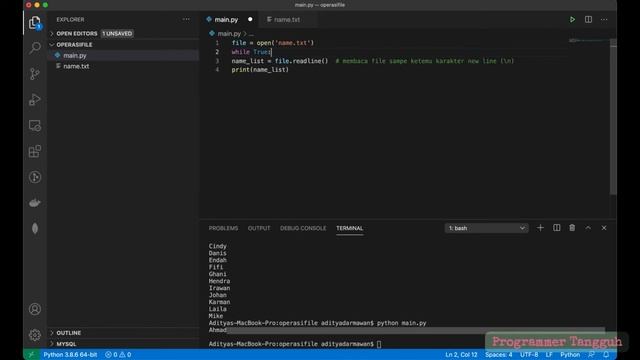The height and width of the screenshot is (360, 640).
Task: Show errors and warnings count in the status bar
Action: point(118,355)
